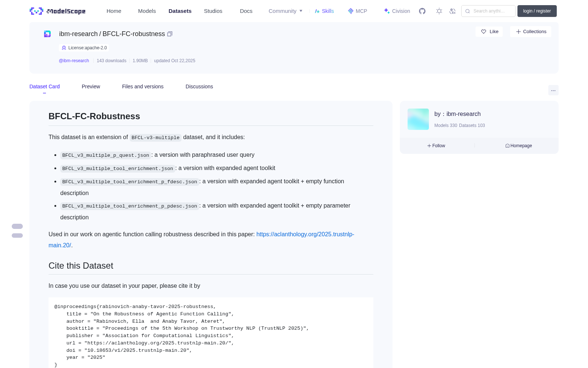Toggle light/dark theme sun icon
Screen dimensions: 588x368
point(439,11)
